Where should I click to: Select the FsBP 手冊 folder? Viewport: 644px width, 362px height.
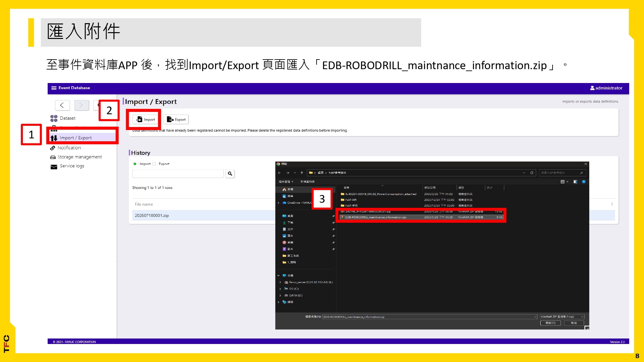click(x=349, y=206)
